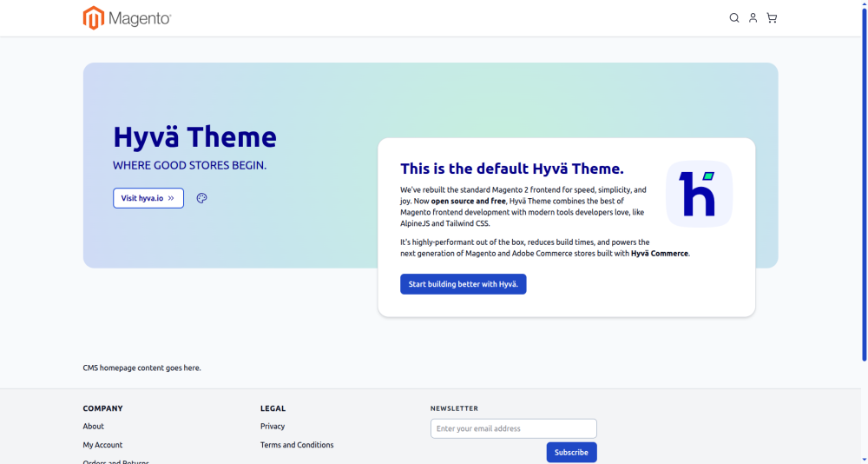Screen dimensions: 868x464
Task: Focus the Enter your email address field
Action: point(513,428)
